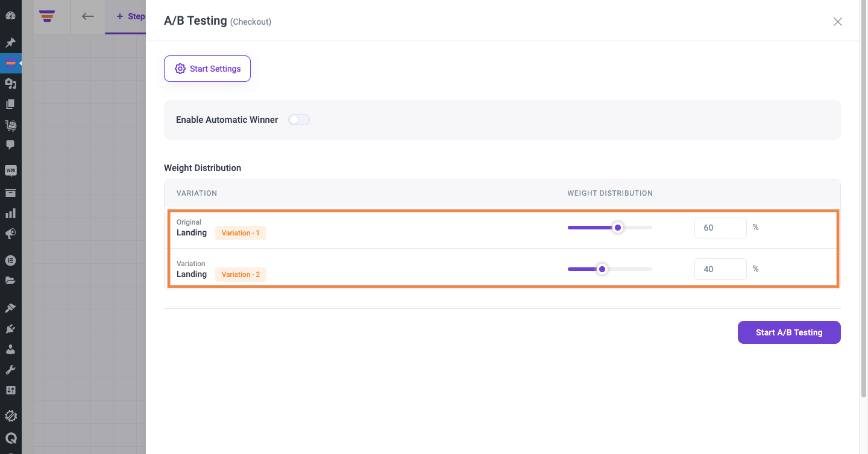868x454 pixels.
Task: Click the panel's vertical scrollbar
Action: tap(863, 199)
